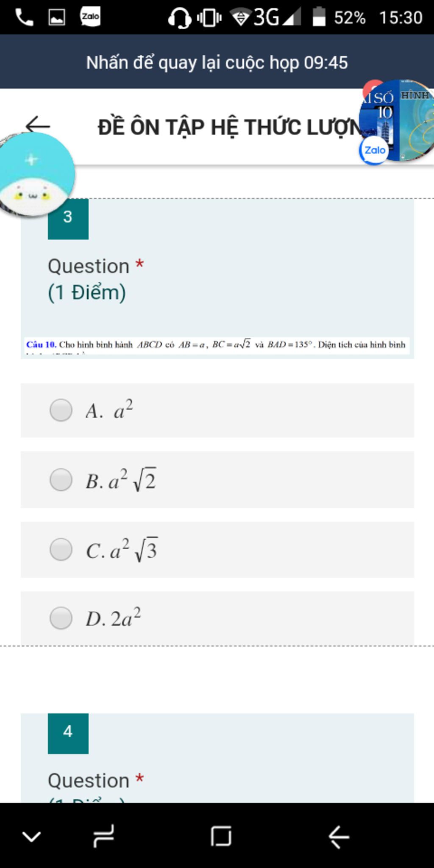This screenshot has height=868, width=434.
Task: Open recent apps with the square icon
Action: click(221, 836)
